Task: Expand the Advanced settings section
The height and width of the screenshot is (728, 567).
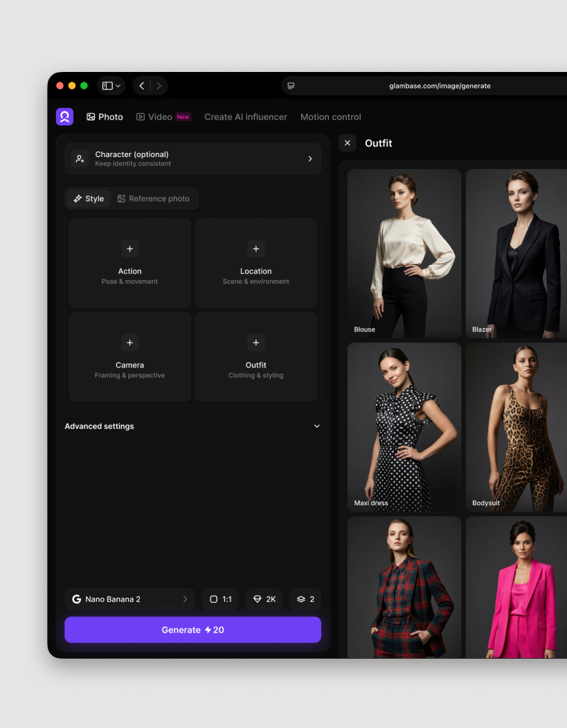Action: point(192,426)
